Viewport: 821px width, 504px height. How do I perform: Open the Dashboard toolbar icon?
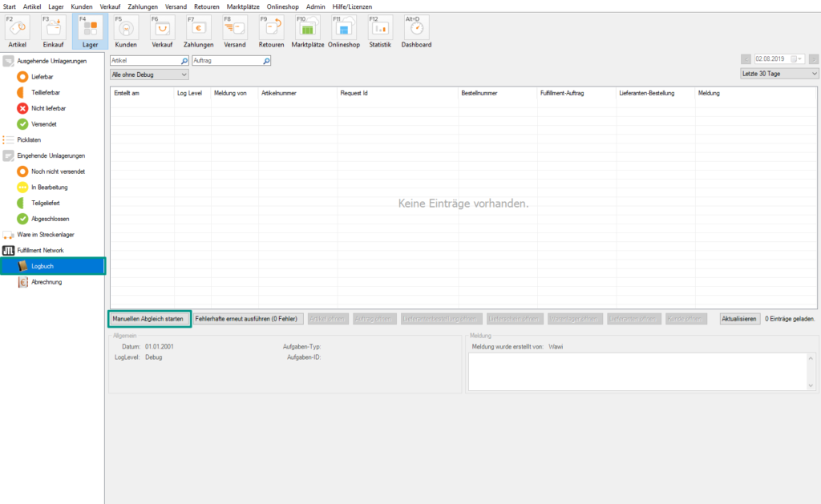point(416,30)
